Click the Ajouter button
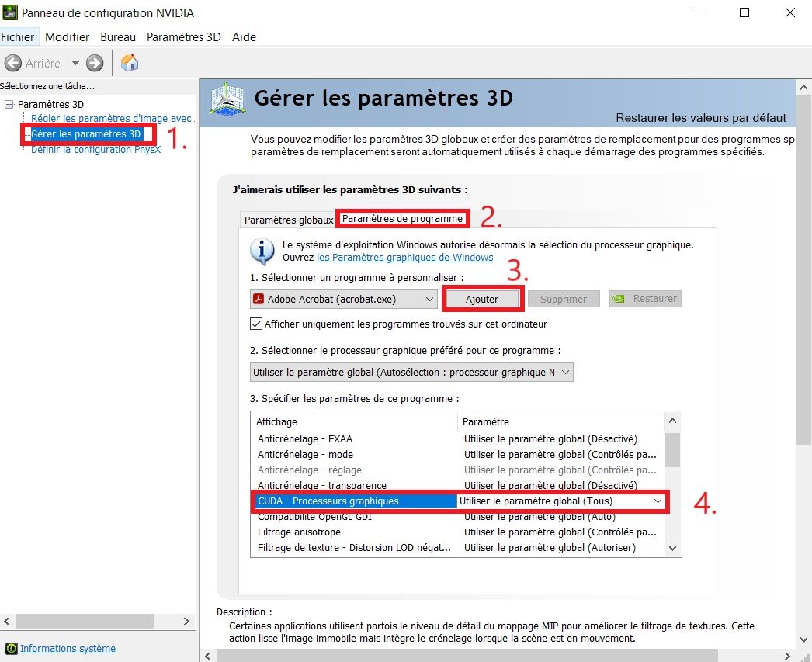 483,298
